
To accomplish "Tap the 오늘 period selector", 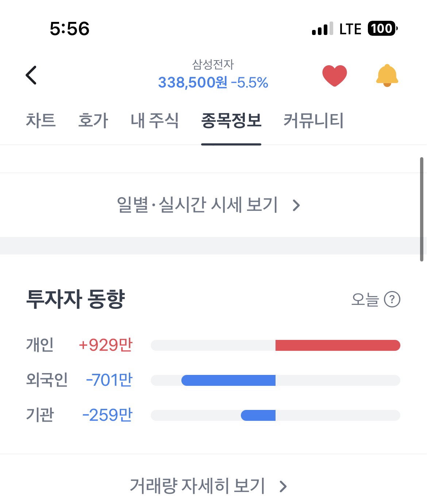I will coord(365,299).
